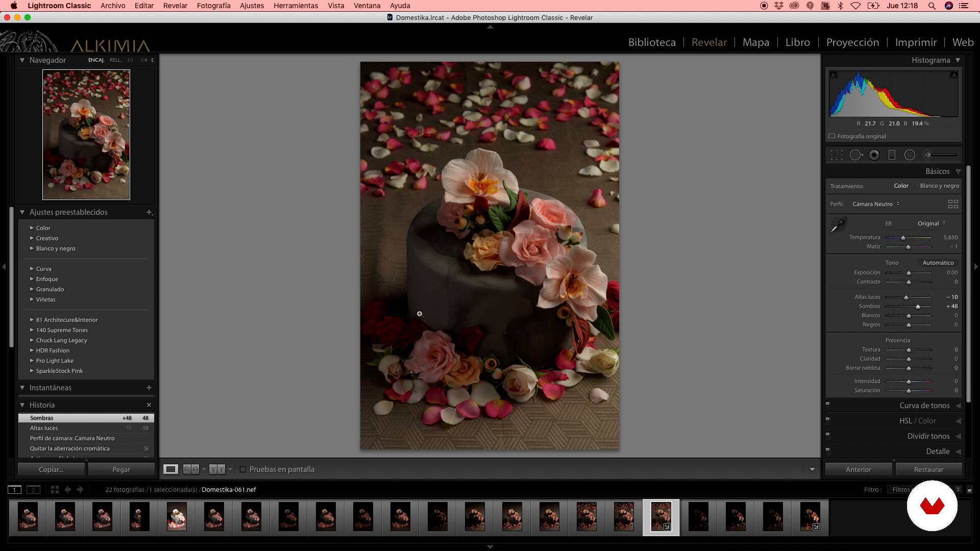Switch to Before/After R|A view
980x551 pixels.
pos(191,469)
